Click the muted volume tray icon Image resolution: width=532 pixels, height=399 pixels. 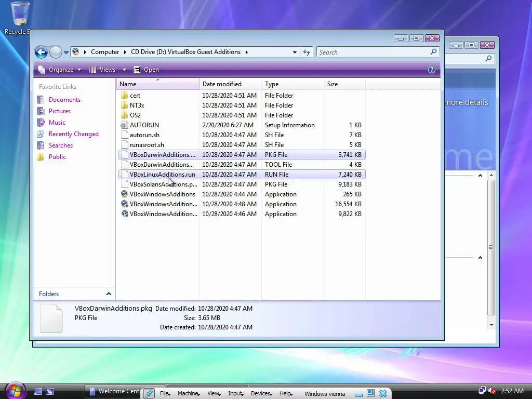491,391
